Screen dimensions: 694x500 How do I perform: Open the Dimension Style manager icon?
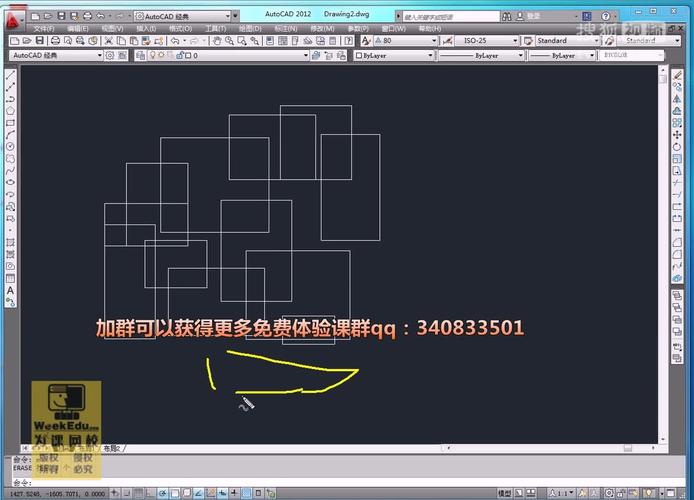click(x=447, y=41)
